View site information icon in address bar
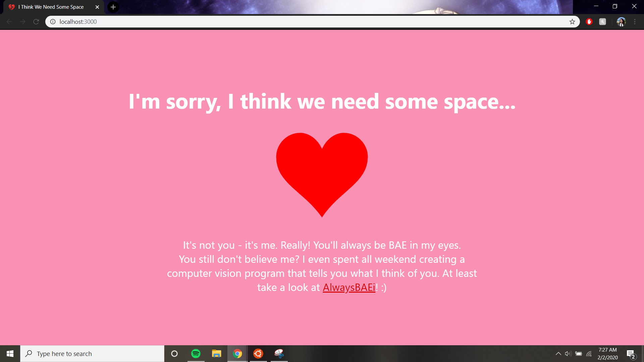Image resolution: width=644 pixels, height=362 pixels. [x=53, y=22]
